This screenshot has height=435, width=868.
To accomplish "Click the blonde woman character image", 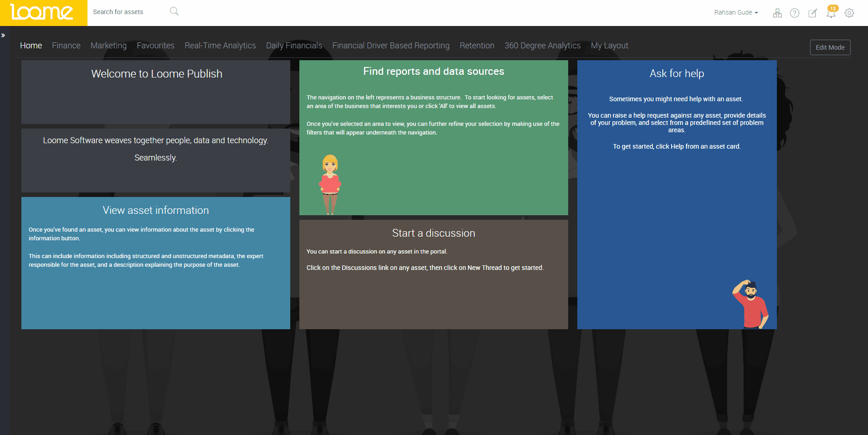I will [x=330, y=184].
